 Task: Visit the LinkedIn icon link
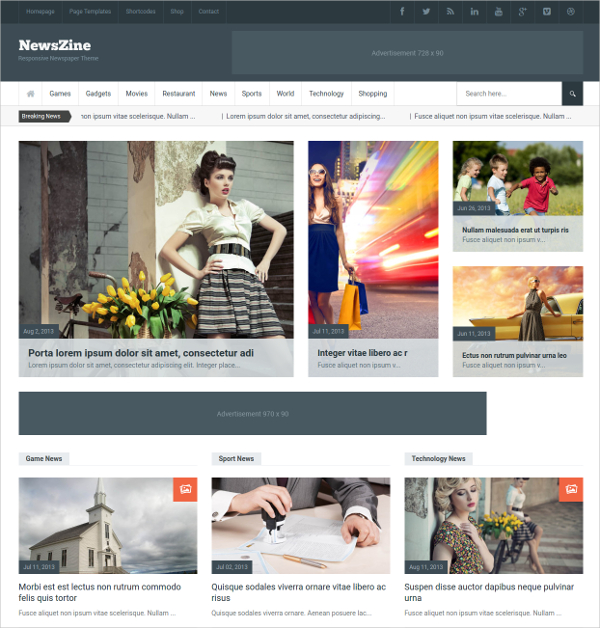[474, 11]
